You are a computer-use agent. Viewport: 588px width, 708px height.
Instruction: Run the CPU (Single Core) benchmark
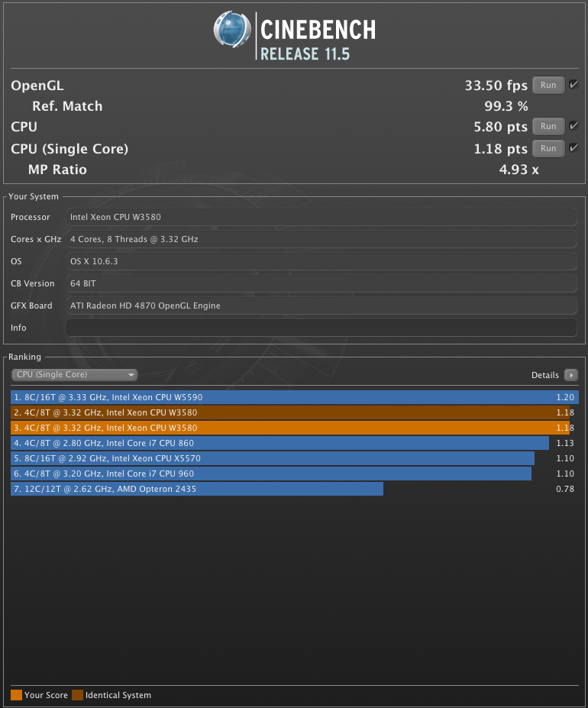pos(548,149)
